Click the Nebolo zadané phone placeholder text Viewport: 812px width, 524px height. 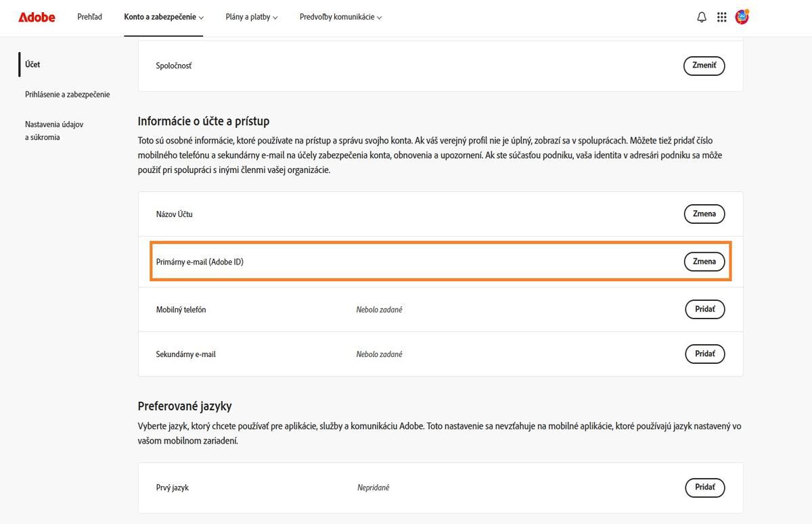pyautogui.click(x=380, y=309)
